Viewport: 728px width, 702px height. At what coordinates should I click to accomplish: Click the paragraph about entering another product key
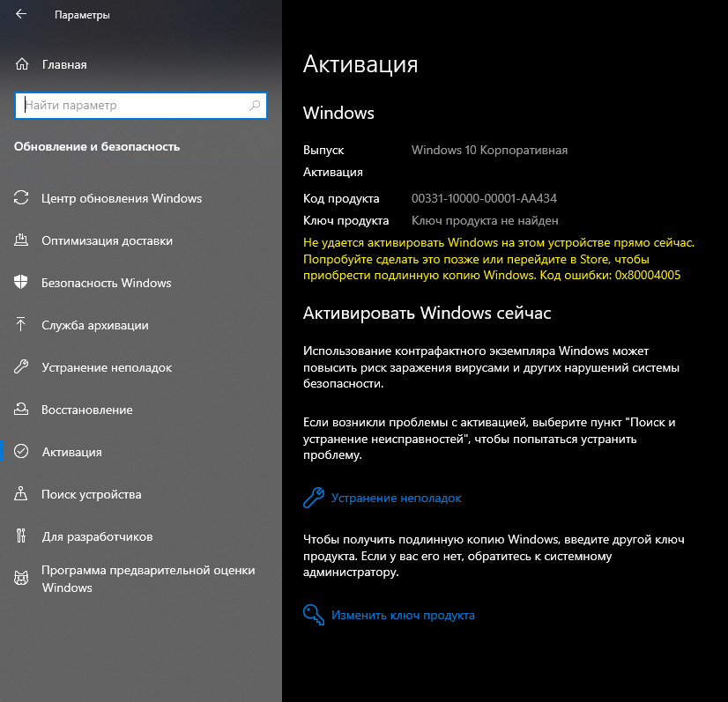coord(494,556)
